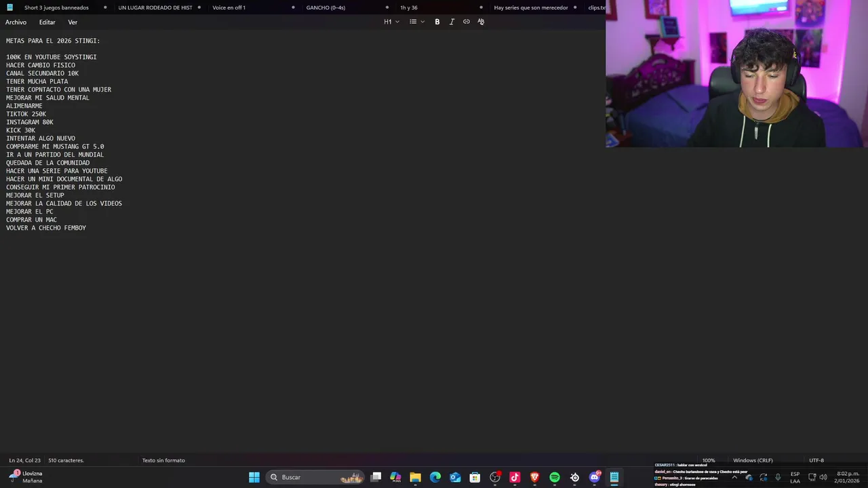
Task: Click line 'TIKTOK 250K'
Action: click(26, 114)
